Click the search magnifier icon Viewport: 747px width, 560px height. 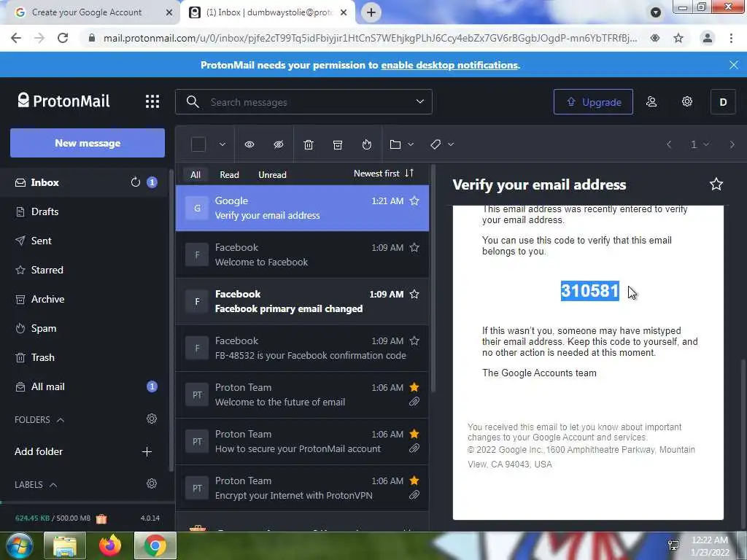point(193,102)
